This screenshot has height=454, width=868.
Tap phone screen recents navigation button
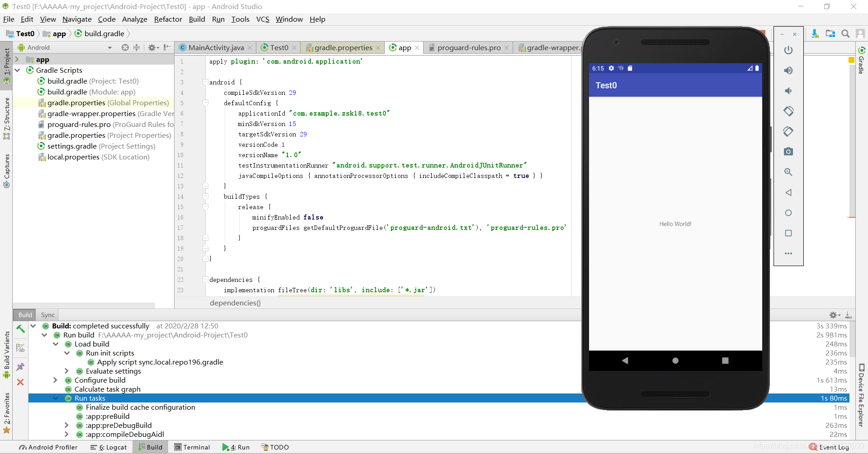click(725, 360)
